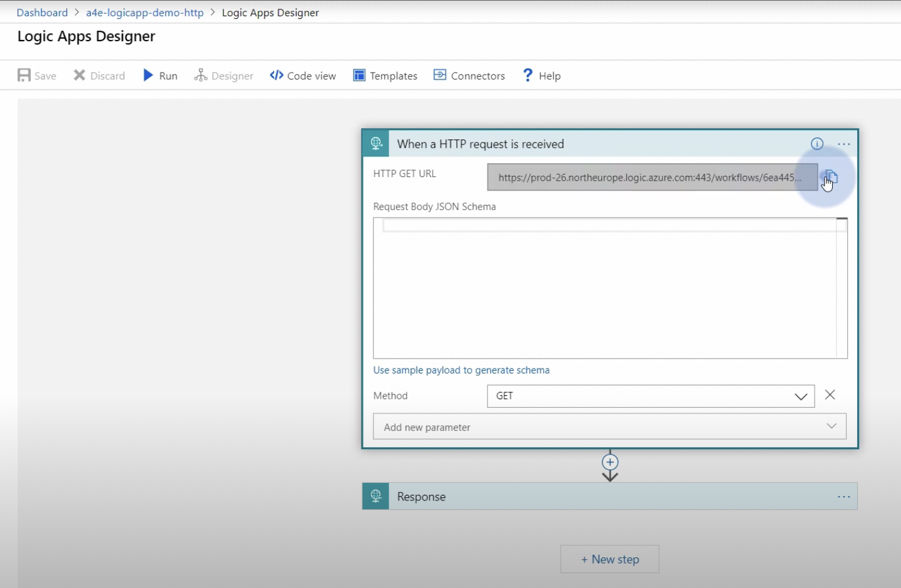Run the logic app
The height and width of the screenshot is (588, 901).
click(160, 76)
